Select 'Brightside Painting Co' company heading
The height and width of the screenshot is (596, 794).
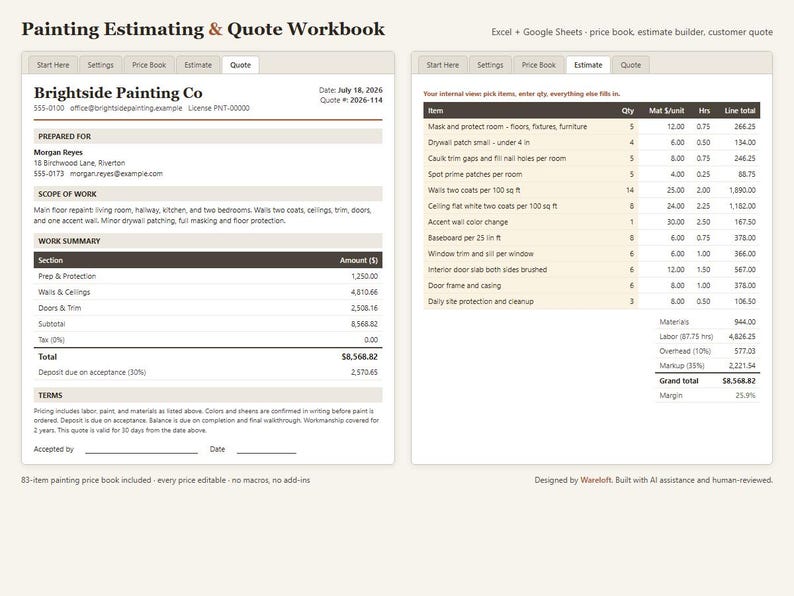pos(118,93)
